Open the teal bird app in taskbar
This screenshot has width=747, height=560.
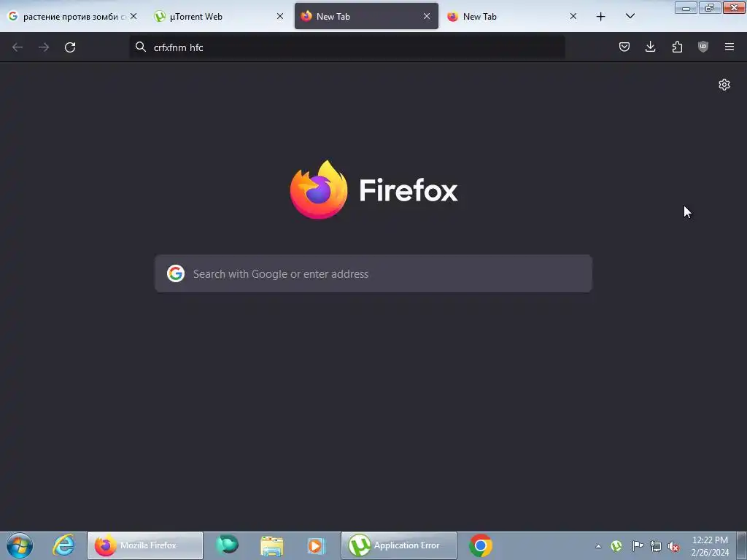pyautogui.click(x=227, y=545)
